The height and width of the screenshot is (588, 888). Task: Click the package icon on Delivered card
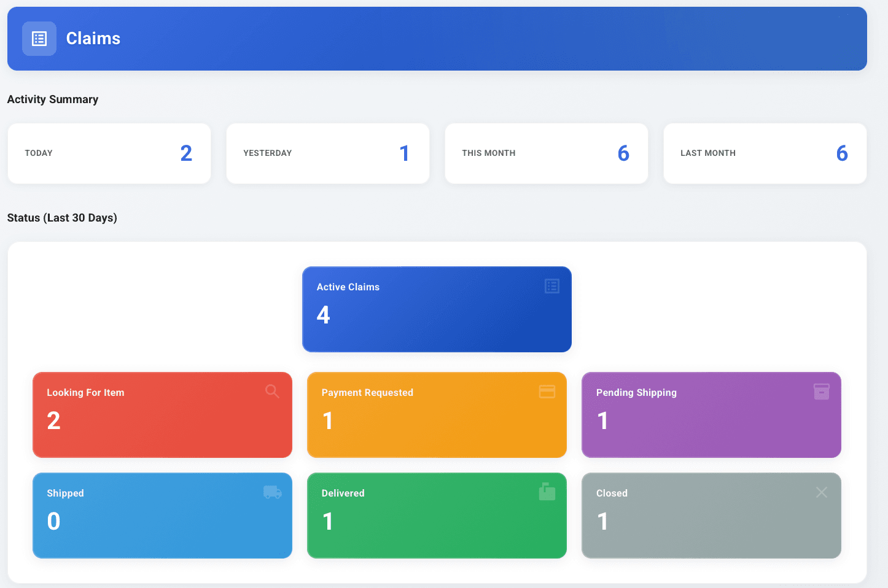click(547, 492)
